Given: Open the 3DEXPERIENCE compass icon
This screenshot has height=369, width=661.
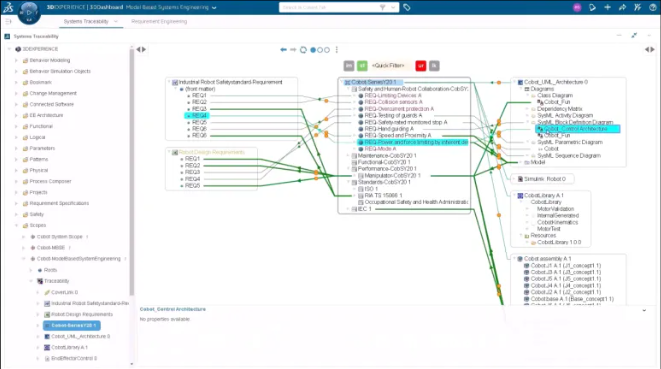Looking at the screenshot, I should [x=29, y=12].
